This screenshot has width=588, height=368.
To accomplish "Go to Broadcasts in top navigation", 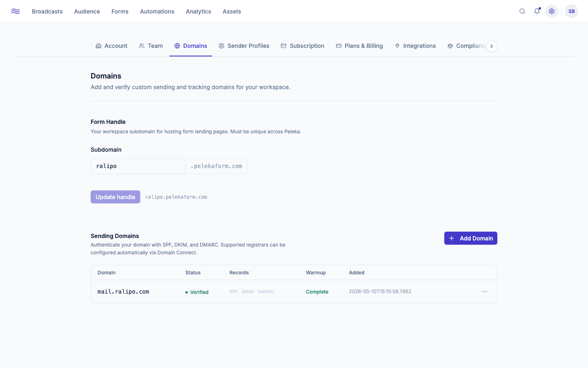I will tap(47, 11).
